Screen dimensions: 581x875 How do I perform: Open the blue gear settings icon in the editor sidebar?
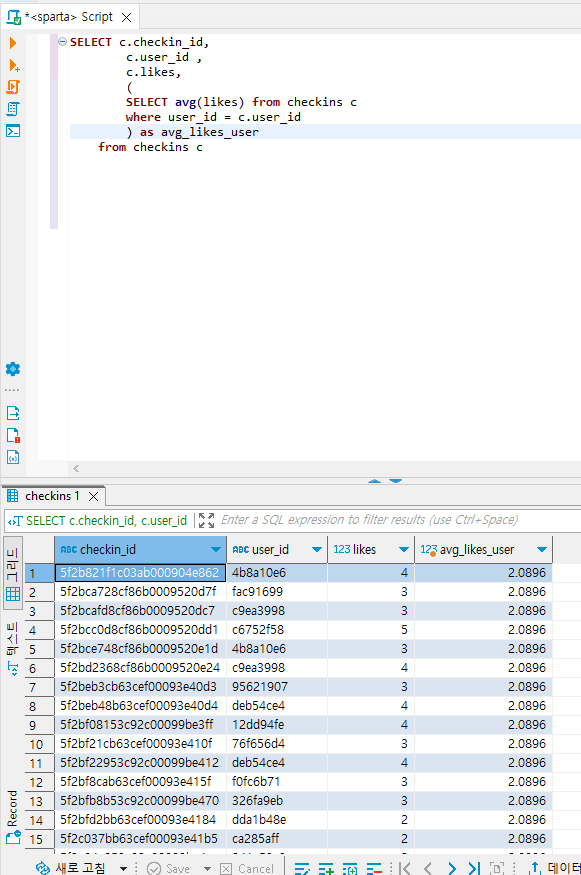[13, 369]
